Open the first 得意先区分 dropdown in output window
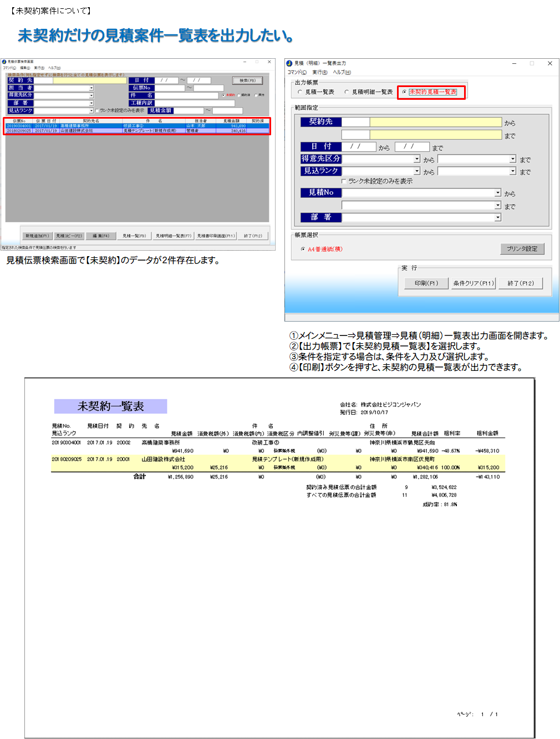Viewport: 560px width, 739px height. 417,159
